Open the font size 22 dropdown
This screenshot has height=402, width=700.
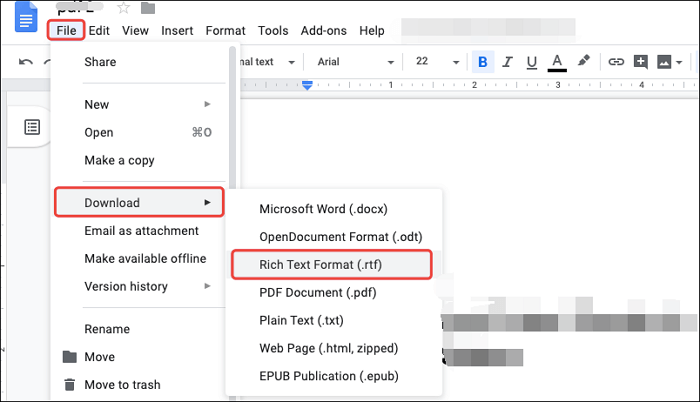tap(437, 62)
